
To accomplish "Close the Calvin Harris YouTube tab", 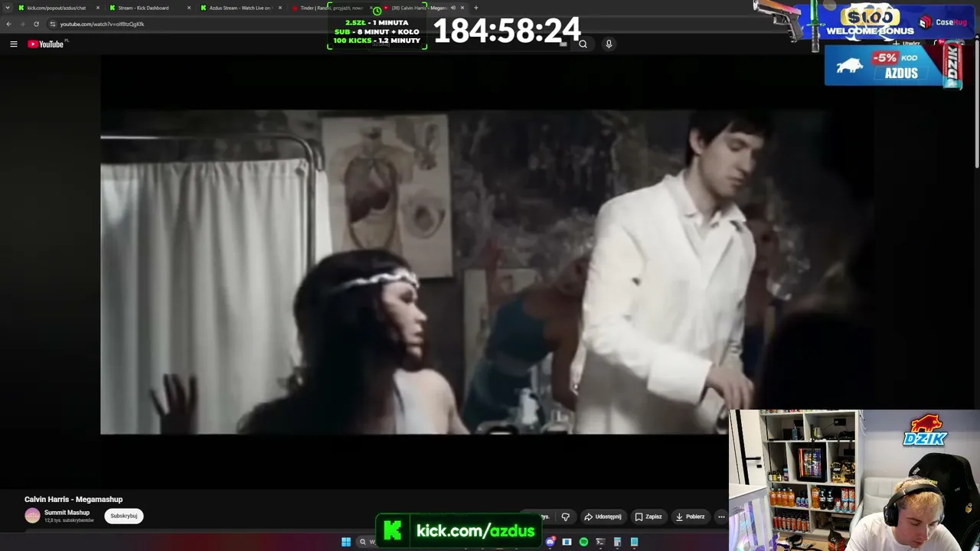I will pyautogui.click(x=462, y=8).
